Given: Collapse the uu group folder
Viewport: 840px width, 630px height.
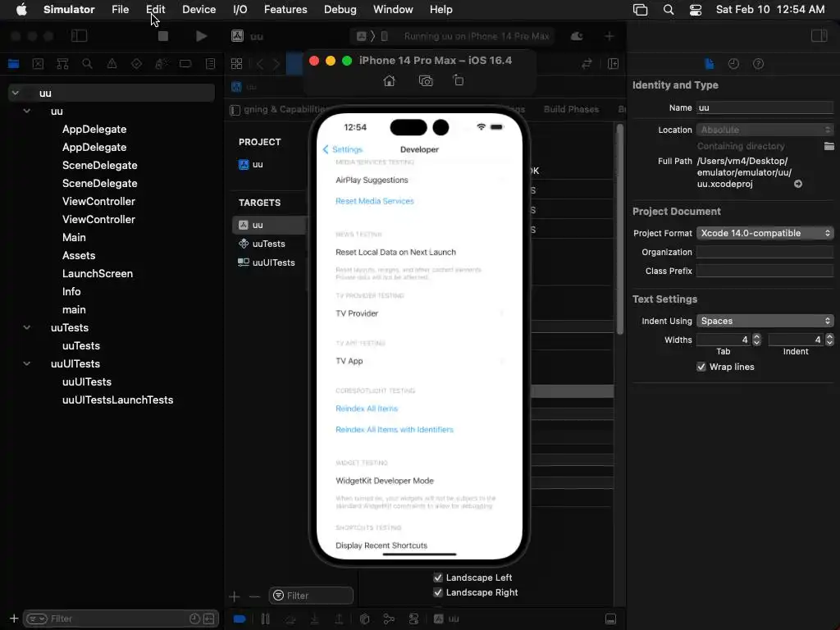Looking at the screenshot, I should click(27, 111).
